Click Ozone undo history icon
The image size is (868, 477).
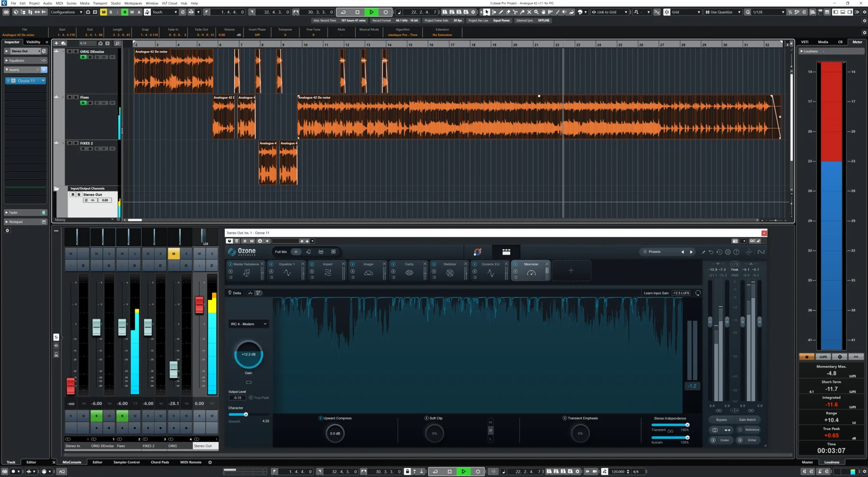(x=719, y=252)
